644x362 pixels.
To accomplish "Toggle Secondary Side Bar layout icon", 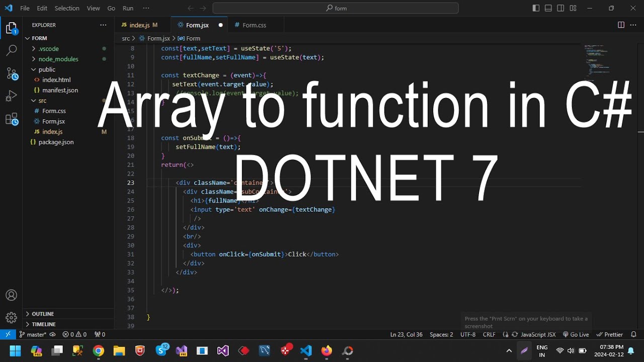I will (x=560, y=8).
